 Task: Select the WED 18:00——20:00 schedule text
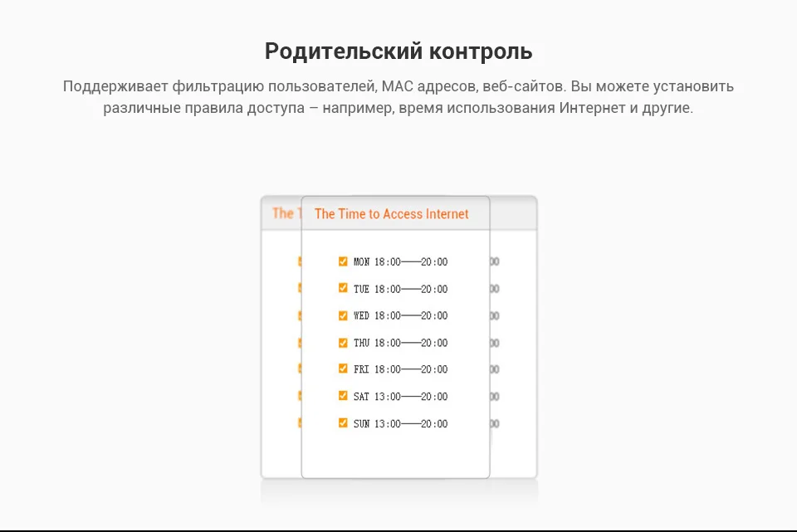pos(400,315)
